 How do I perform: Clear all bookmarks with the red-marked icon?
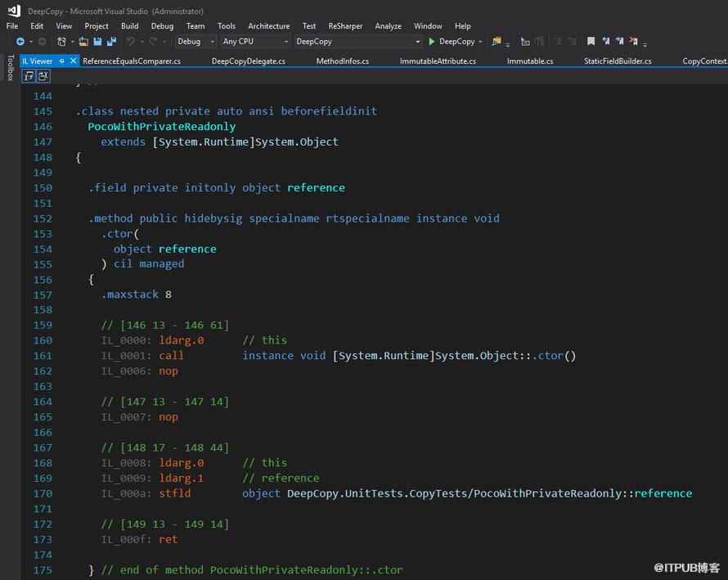[x=634, y=42]
